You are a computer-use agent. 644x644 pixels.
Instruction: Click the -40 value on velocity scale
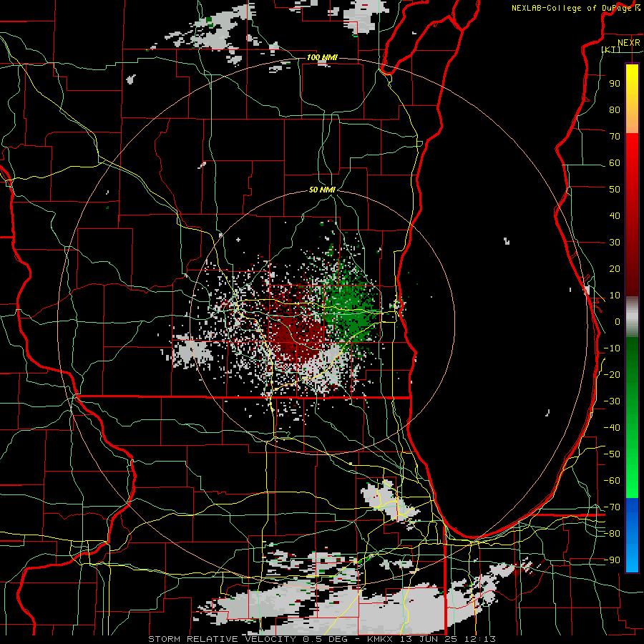(x=612, y=428)
